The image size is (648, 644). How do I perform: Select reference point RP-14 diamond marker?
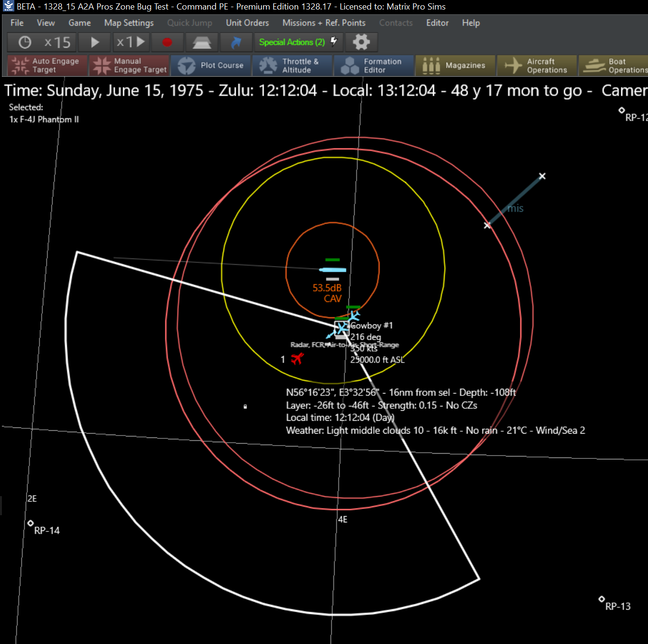coord(31,523)
